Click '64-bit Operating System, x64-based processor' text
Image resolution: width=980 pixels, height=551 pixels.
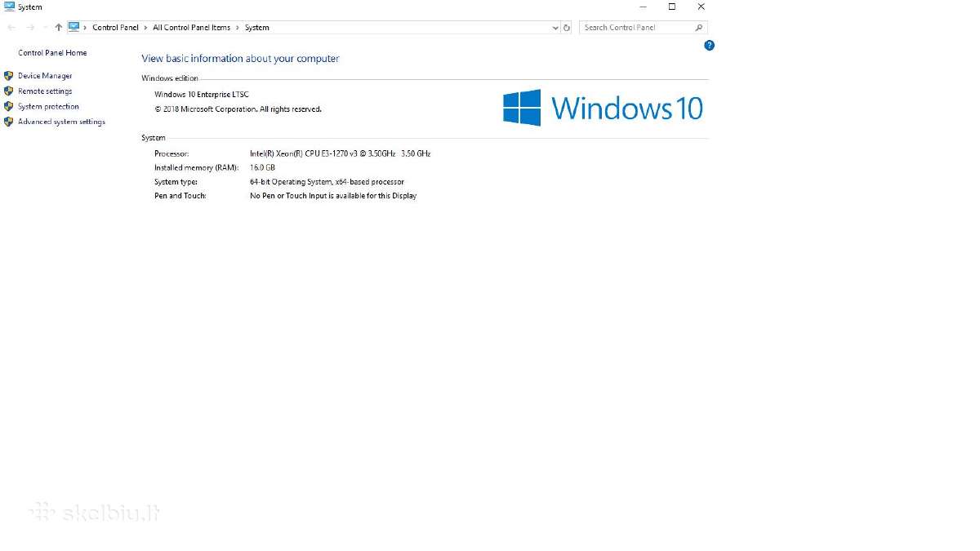(327, 182)
